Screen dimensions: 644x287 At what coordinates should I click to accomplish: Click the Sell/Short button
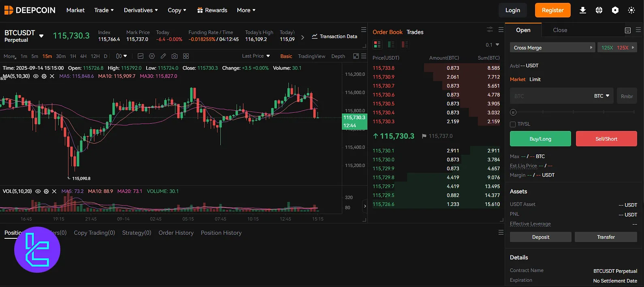tap(606, 139)
